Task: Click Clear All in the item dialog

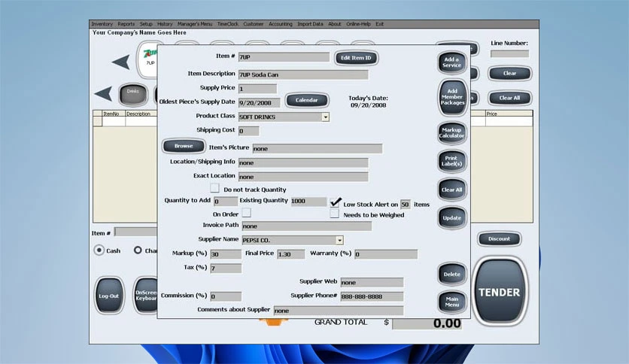Action: pos(451,190)
